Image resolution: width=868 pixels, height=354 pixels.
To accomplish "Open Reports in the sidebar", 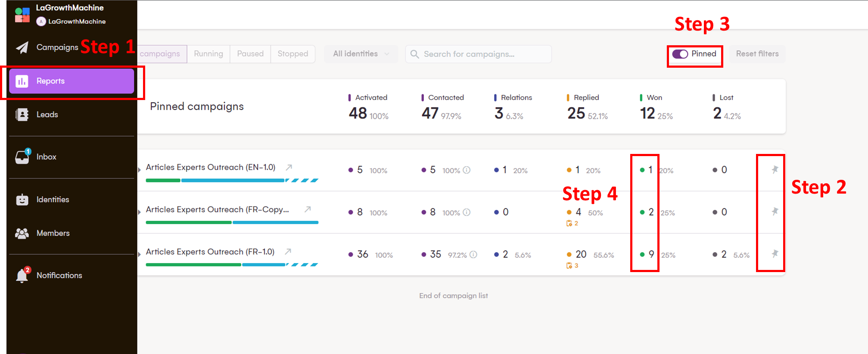I will pyautogui.click(x=72, y=81).
